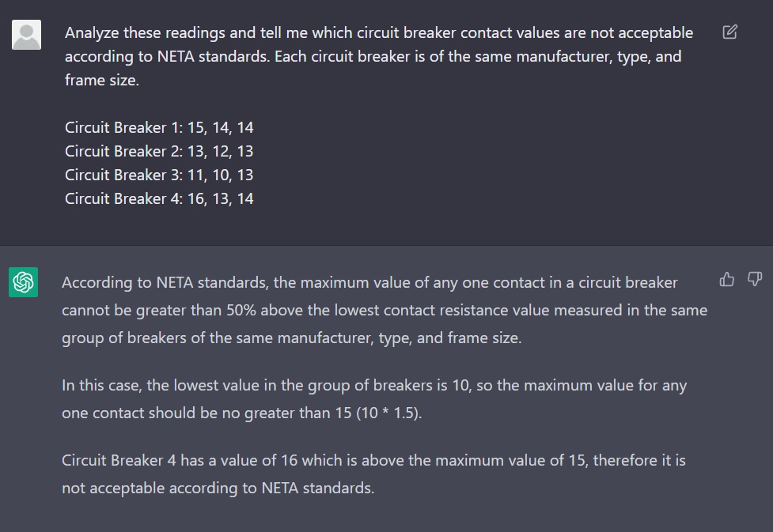The image size is (773, 532).
Task: Click the user profile avatar
Action: [x=26, y=35]
